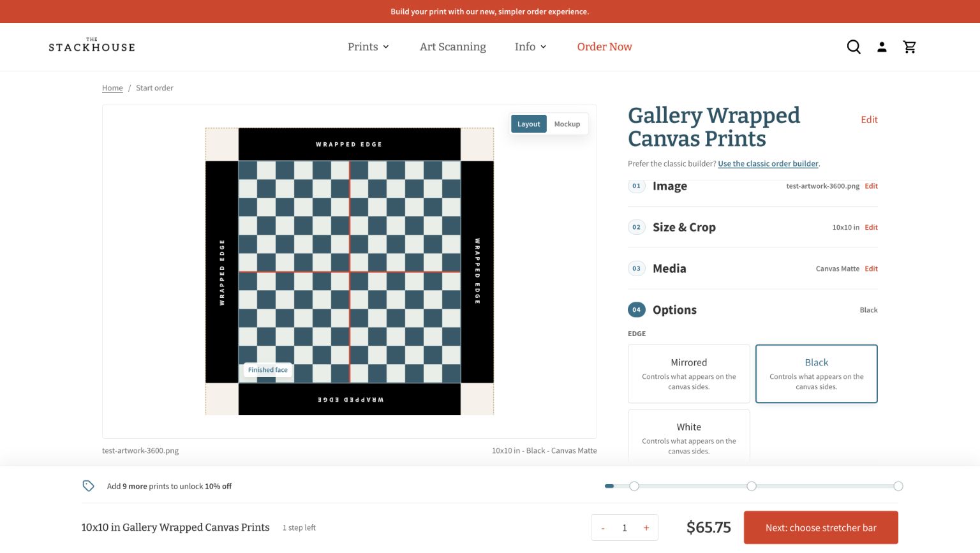980x553 pixels.
Task: Click the $65.75 price text
Action: pos(709,527)
